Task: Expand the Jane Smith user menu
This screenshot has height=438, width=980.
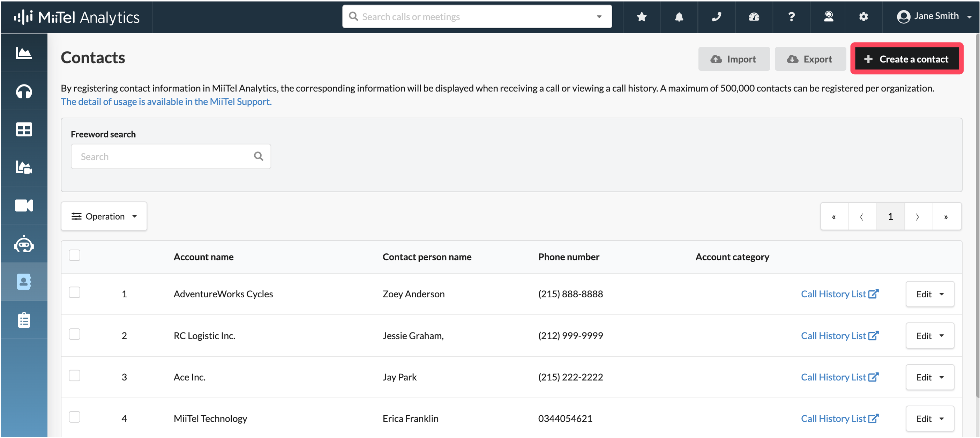Action: click(934, 16)
